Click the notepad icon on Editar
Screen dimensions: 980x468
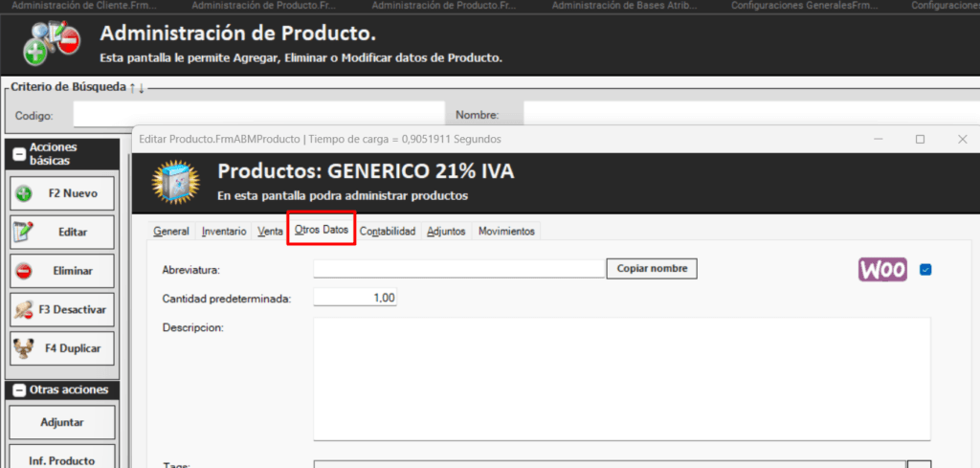(24, 232)
